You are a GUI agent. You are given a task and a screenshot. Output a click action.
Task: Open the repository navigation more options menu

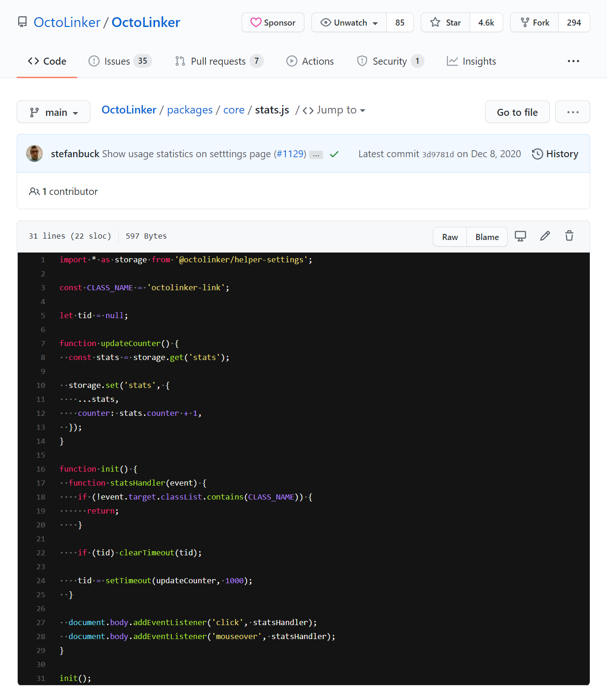[x=573, y=61]
